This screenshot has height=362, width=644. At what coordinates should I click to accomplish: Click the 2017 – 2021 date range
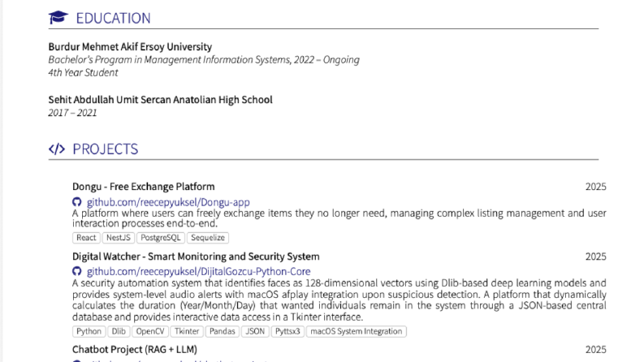tap(72, 113)
